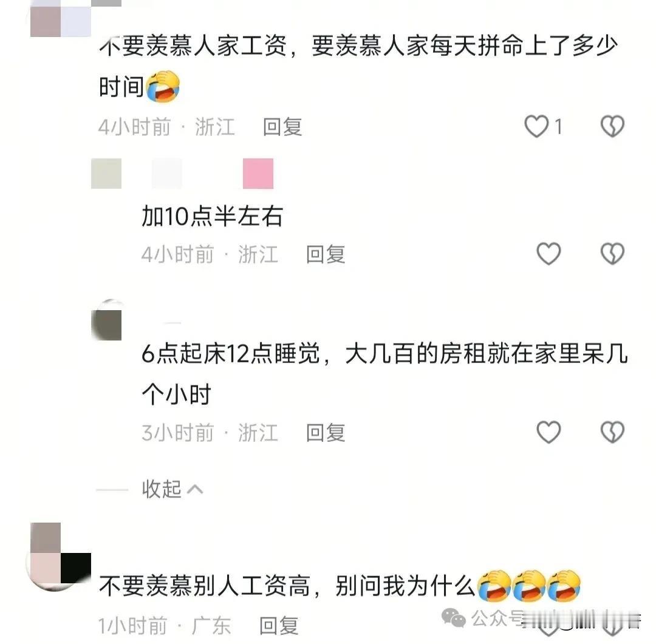656x644 pixels.
Task: Dislike the 加10点半左右 reply
Action: (612, 254)
